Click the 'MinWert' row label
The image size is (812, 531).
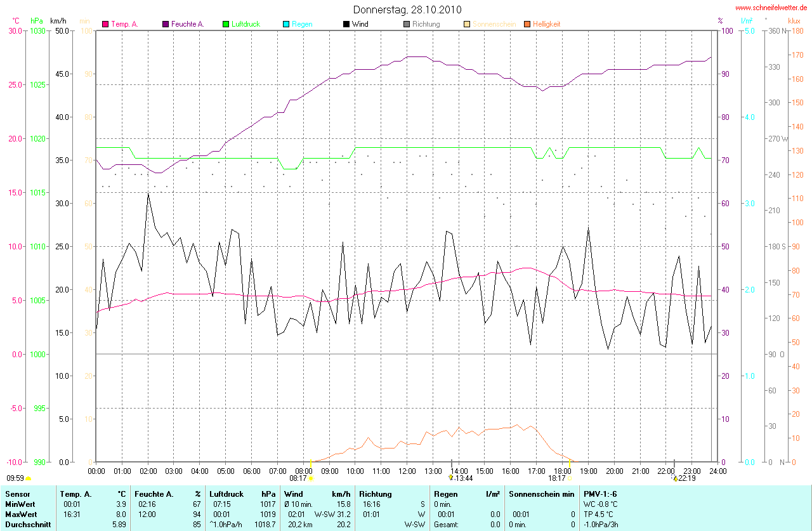20,504
